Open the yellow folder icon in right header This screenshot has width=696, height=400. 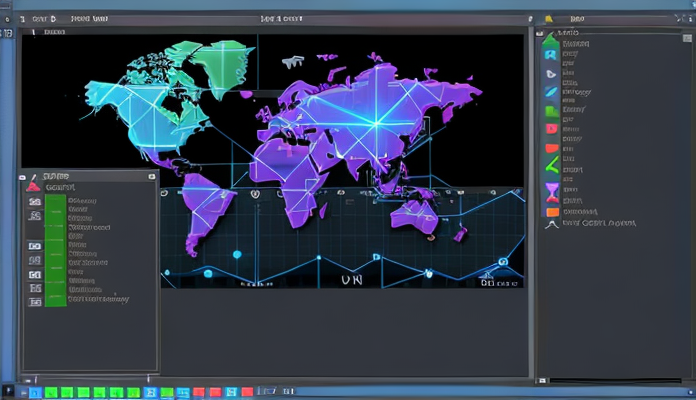[x=547, y=18]
